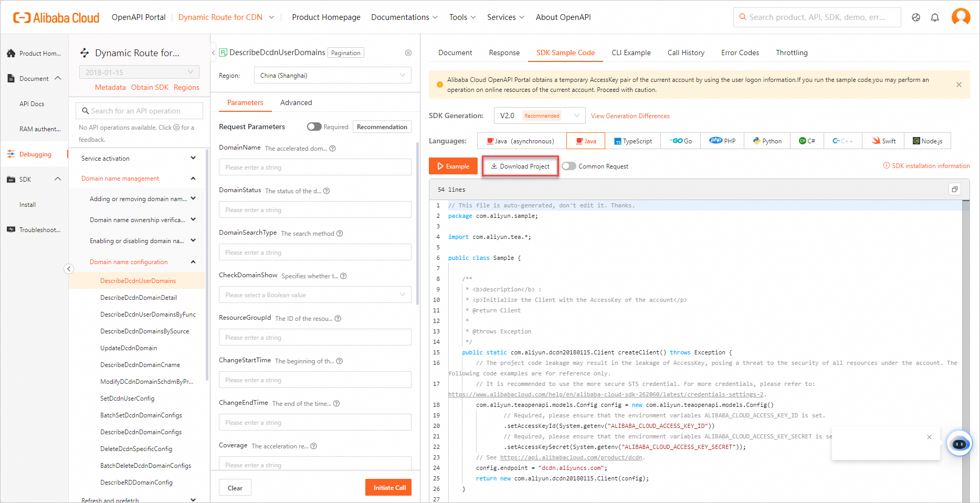Switch to the Document tab
980x503 pixels.
coord(455,53)
